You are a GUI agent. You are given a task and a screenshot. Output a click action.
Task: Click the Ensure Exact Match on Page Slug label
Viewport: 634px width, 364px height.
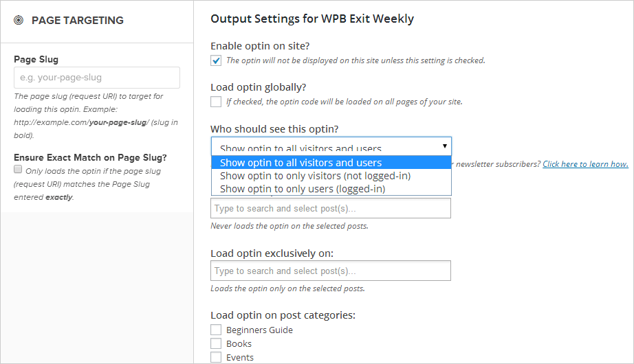coord(90,157)
